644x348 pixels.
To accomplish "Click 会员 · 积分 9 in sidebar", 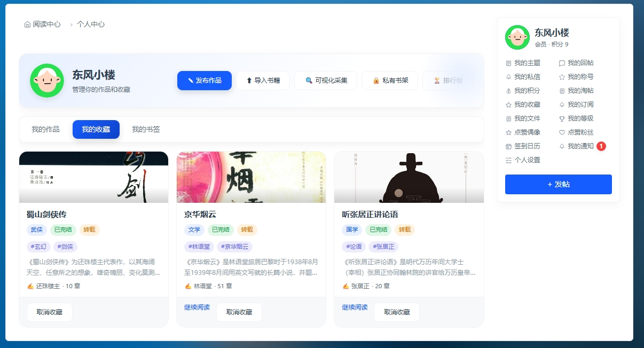I will click(x=552, y=44).
